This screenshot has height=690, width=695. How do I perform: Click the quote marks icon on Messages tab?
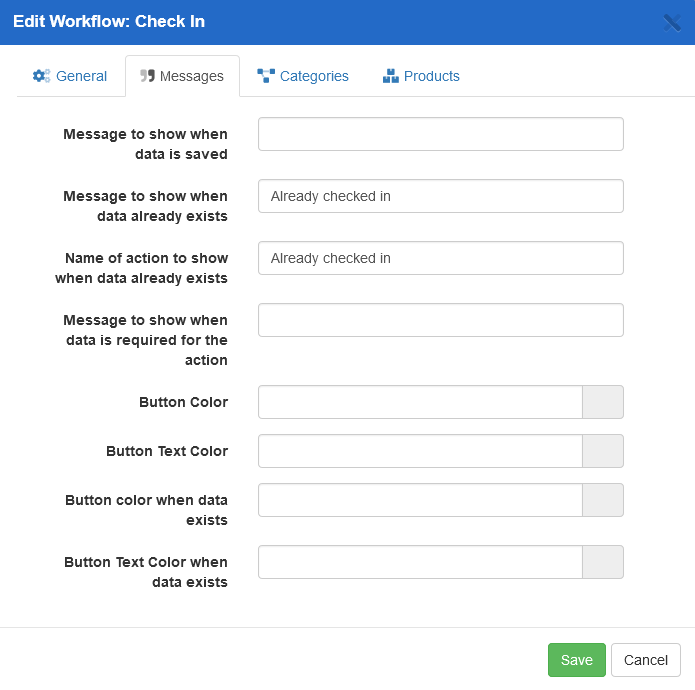pyautogui.click(x=147, y=76)
